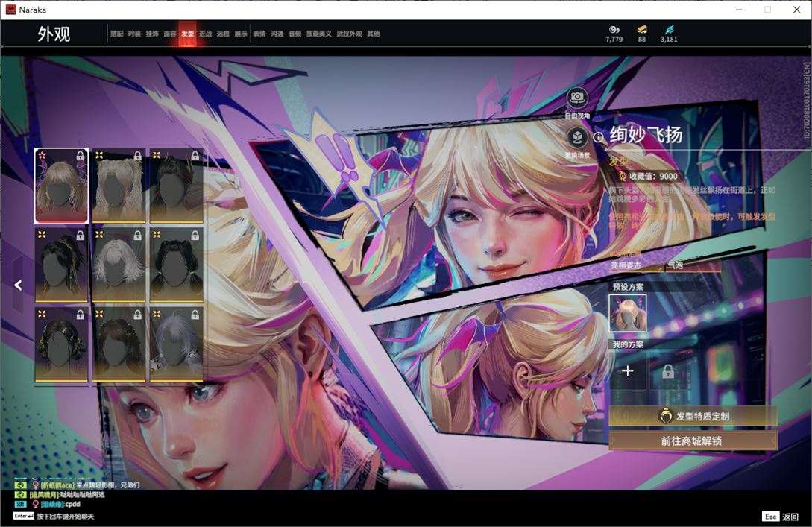The width and height of the screenshot is (812, 527).
Task: Click the 更换场景 cube icon
Action: (x=577, y=138)
